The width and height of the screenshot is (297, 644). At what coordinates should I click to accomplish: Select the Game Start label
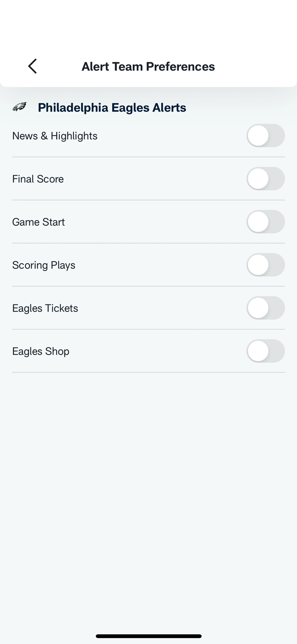click(39, 222)
